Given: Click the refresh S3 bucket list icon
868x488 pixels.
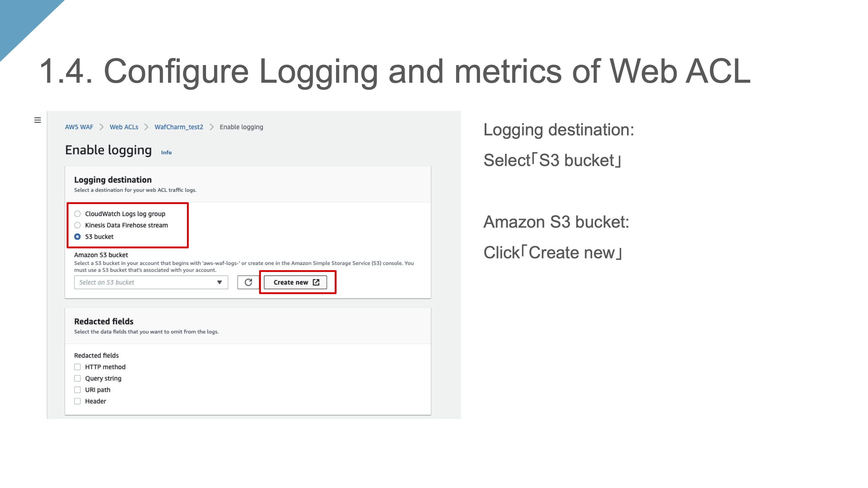Looking at the screenshot, I should (x=248, y=282).
